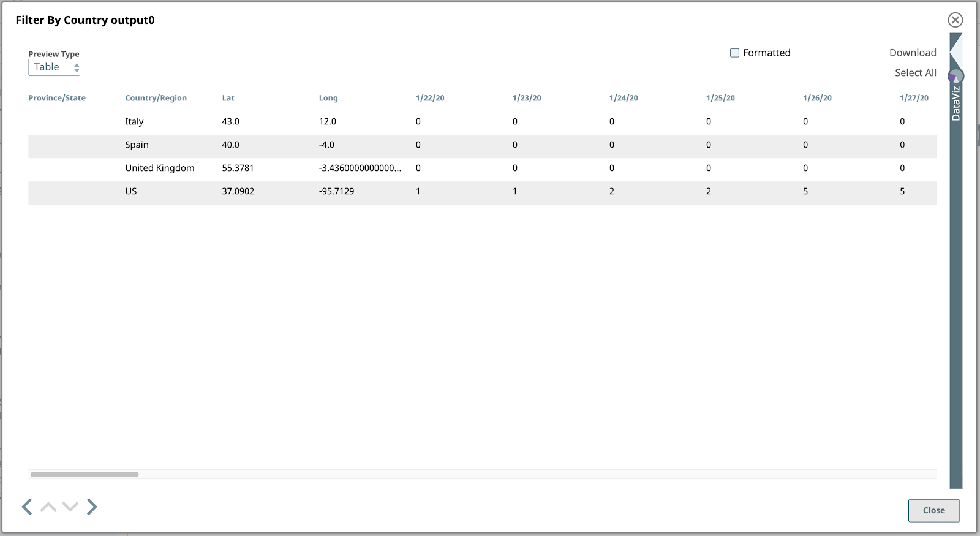Click Spain's longitude value -4.0

coord(326,145)
